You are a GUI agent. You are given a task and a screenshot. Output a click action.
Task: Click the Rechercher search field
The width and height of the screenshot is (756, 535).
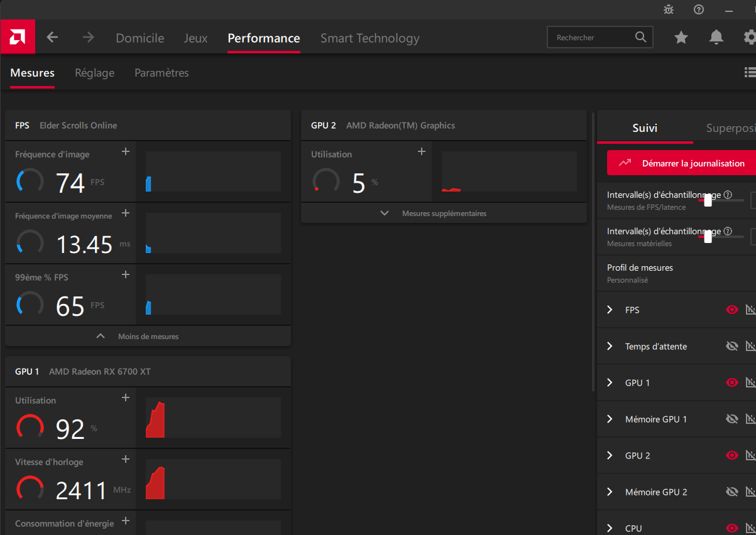pyautogui.click(x=600, y=38)
